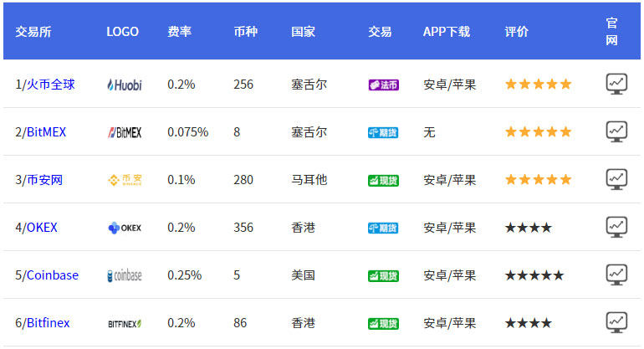644x349 pixels.
Task: Click the Binance 币安 logo image
Action: coord(125,180)
